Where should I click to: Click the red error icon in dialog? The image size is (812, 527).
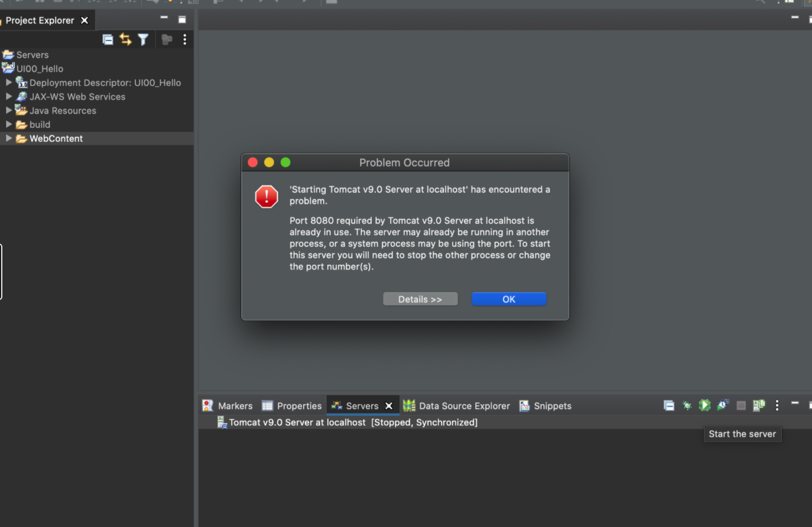tap(267, 197)
